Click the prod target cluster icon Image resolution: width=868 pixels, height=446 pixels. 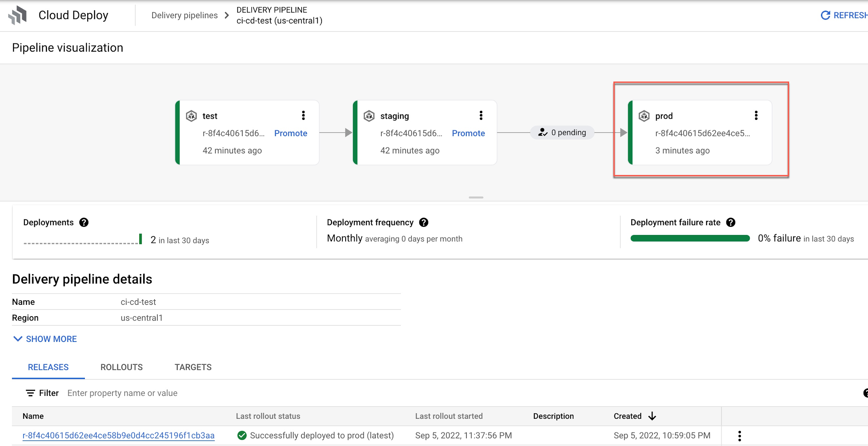pos(644,116)
